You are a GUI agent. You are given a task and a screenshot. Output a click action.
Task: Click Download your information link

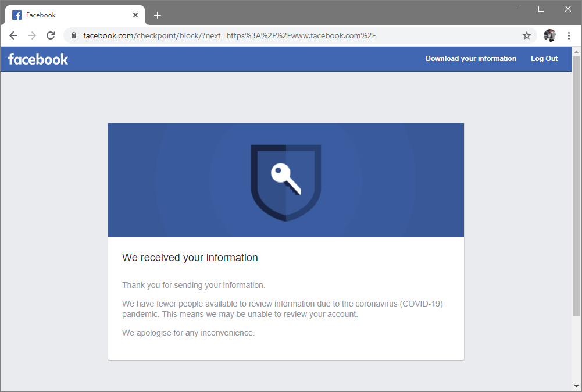click(470, 59)
